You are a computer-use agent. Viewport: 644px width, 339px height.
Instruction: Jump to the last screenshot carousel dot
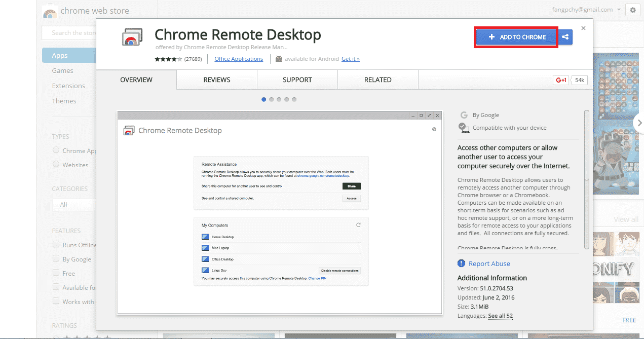294,99
